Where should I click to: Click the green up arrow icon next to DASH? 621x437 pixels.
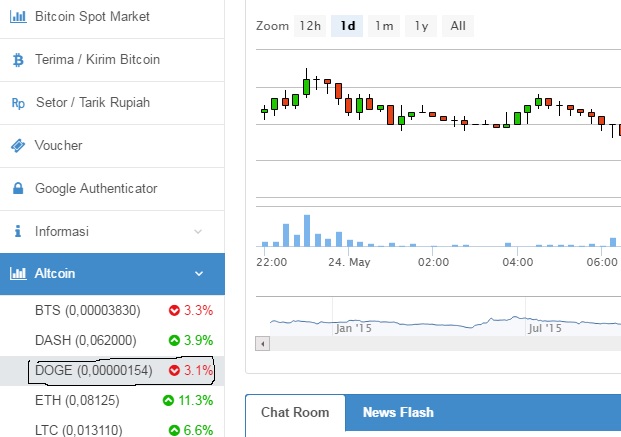click(x=174, y=340)
